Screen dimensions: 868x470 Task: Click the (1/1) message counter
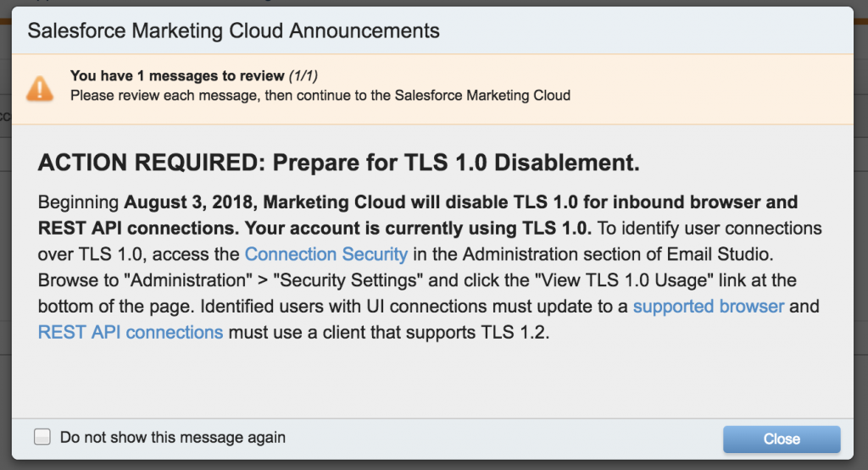pos(303,75)
